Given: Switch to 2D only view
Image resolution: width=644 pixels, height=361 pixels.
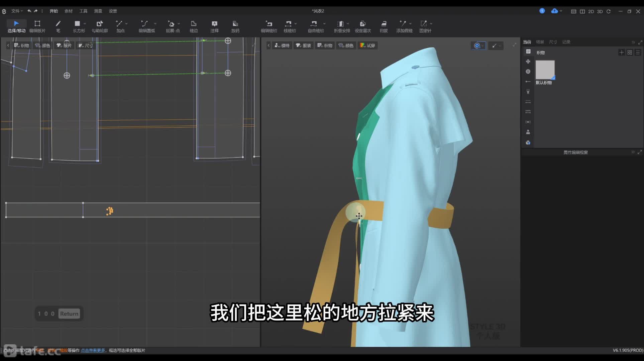Looking at the screenshot, I should click(591, 11).
